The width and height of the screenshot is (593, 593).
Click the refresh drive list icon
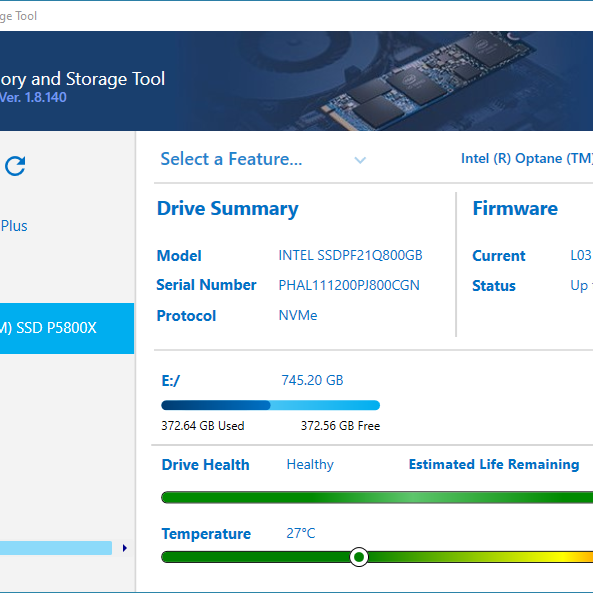tap(15, 166)
